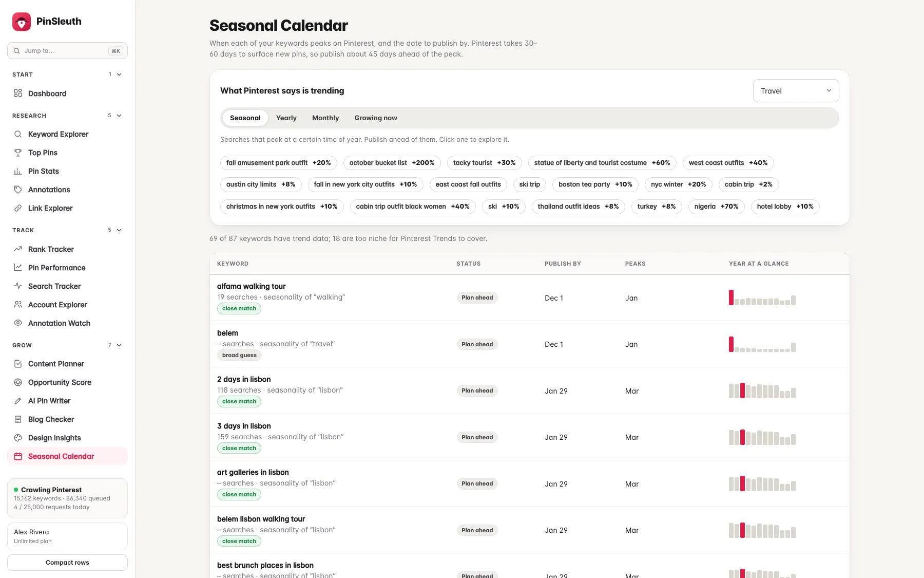Click the Keyword Explorer magnifier icon

point(18,134)
